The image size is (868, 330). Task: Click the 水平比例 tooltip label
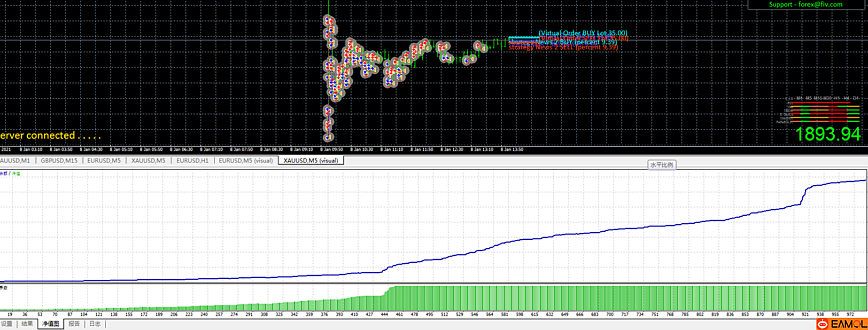pos(661,165)
